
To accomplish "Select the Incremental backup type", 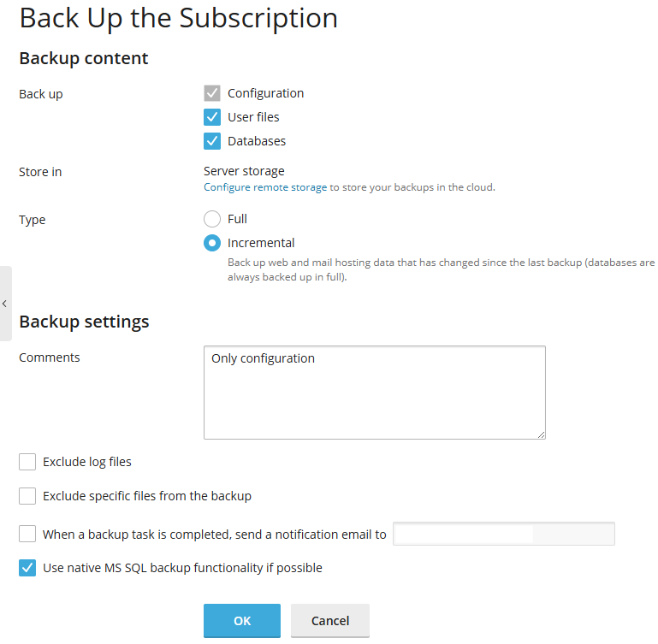I will click(x=212, y=243).
